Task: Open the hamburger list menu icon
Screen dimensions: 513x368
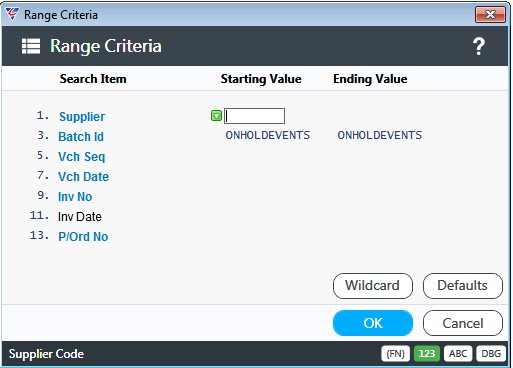Action: click(31, 46)
